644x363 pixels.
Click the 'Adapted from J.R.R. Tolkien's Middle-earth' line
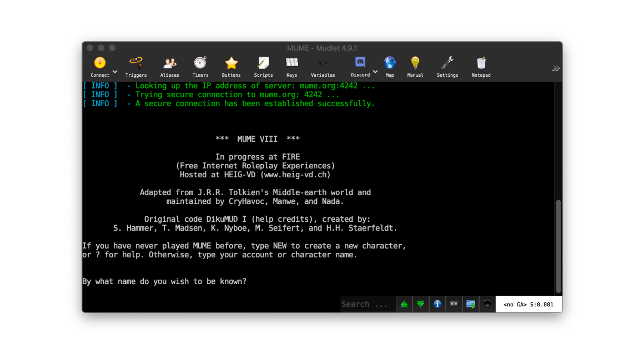tap(255, 192)
